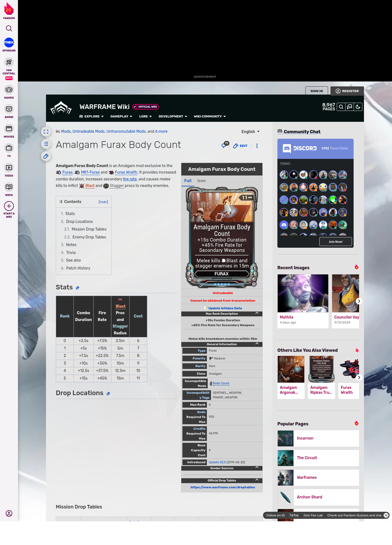Toggle dark theme with the moon icon
The width and height of the screenshot is (392, 545).
pos(358,107)
